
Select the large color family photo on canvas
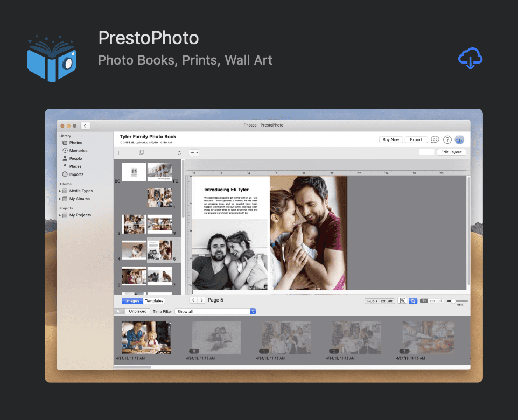308,233
